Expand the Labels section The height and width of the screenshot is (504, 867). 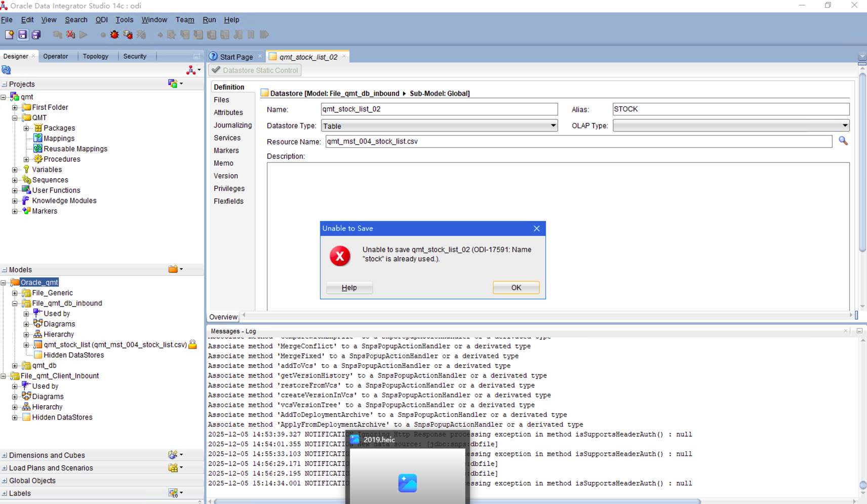pos(5,493)
